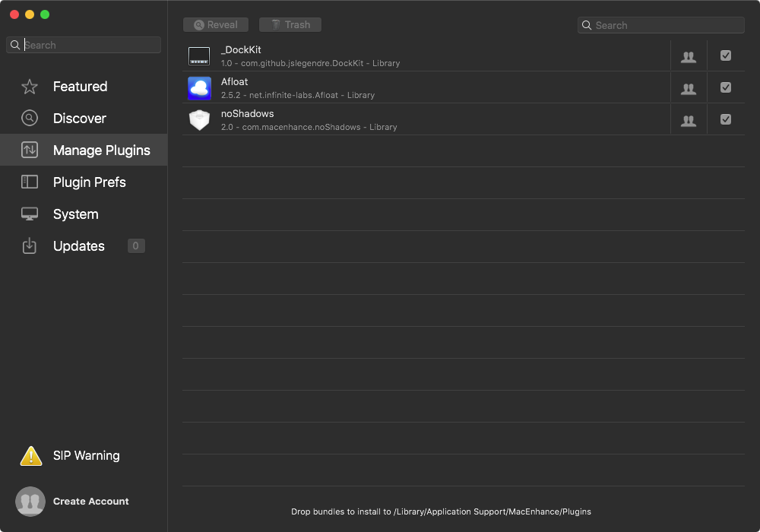Click the green zoom window button
This screenshot has width=760, height=532.
coord(45,14)
